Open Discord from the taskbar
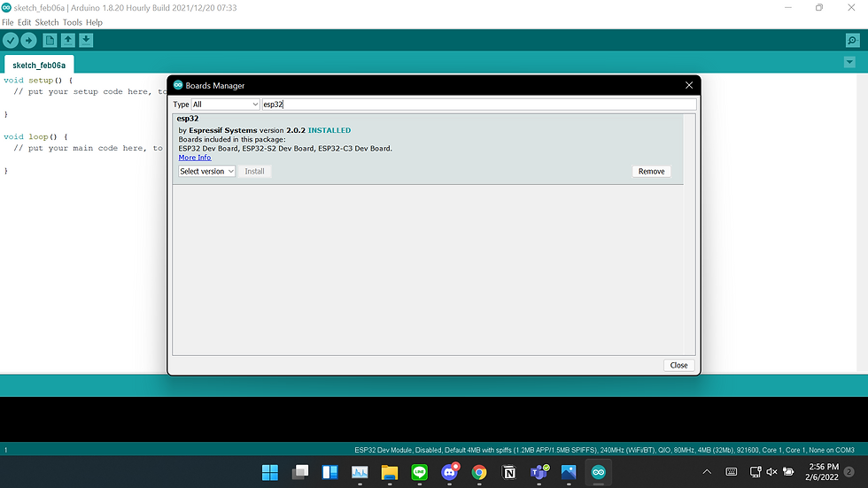The width and height of the screenshot is (868, 488). click(450, 472)
